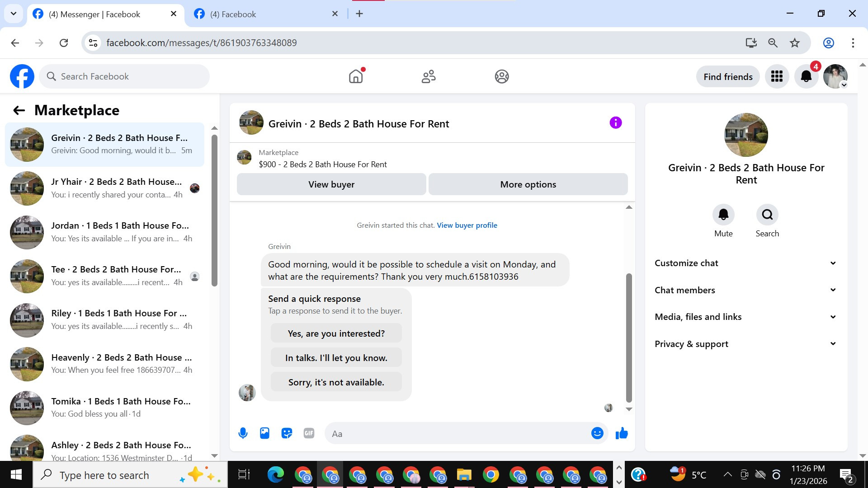
Task: Open the sticker picker icon
Action: [x=287, y=433]
